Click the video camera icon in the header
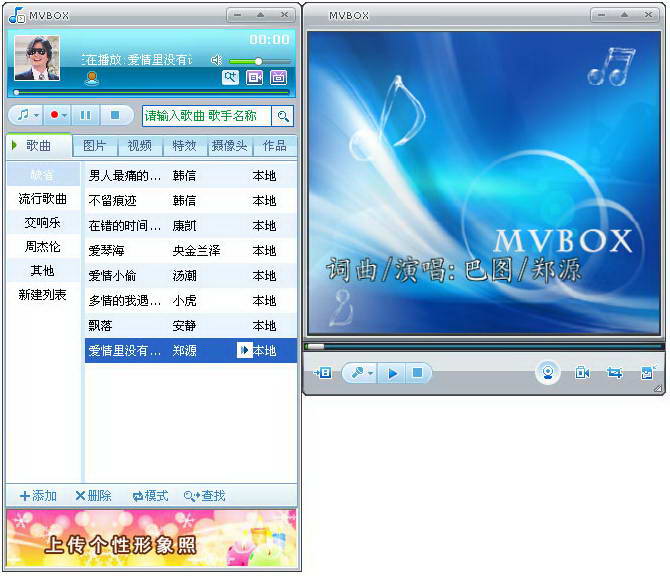The height and width of the screenshot is (576, 670). point(254,77)
